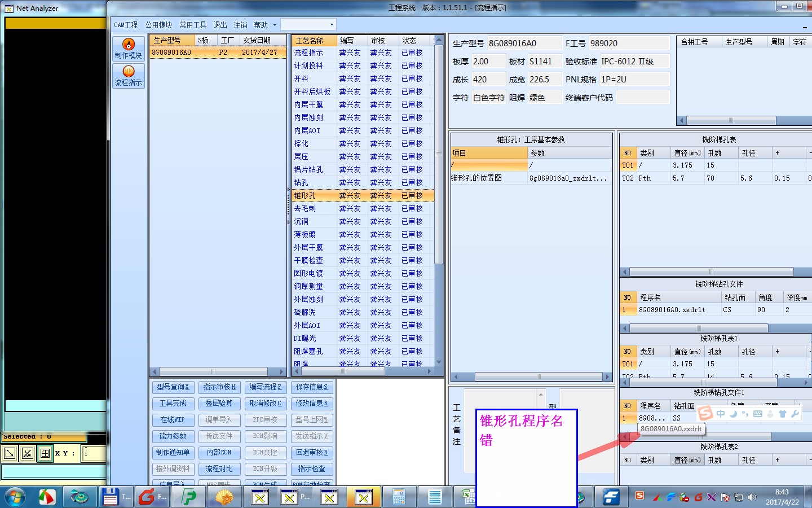Click first zoom tool icon in Net Analyzer

pyautogui.click(x=10, y=453)
